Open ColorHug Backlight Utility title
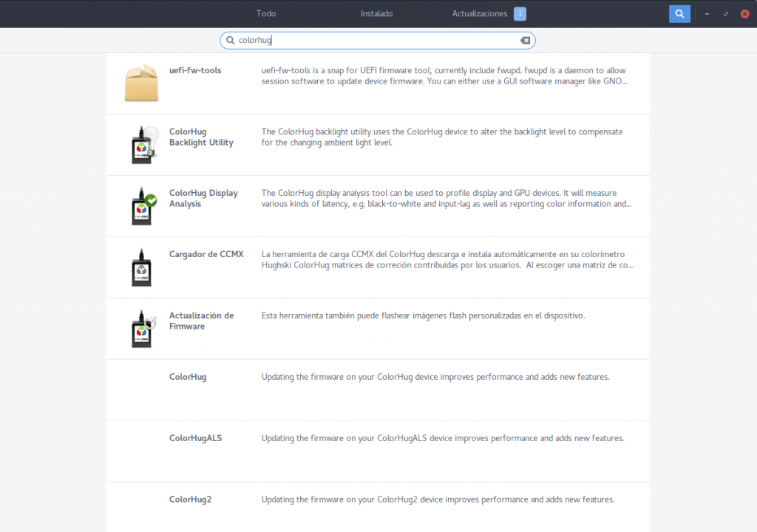Image resolution: width=757 pixels, height=532 pixels. tap(201, 137)
